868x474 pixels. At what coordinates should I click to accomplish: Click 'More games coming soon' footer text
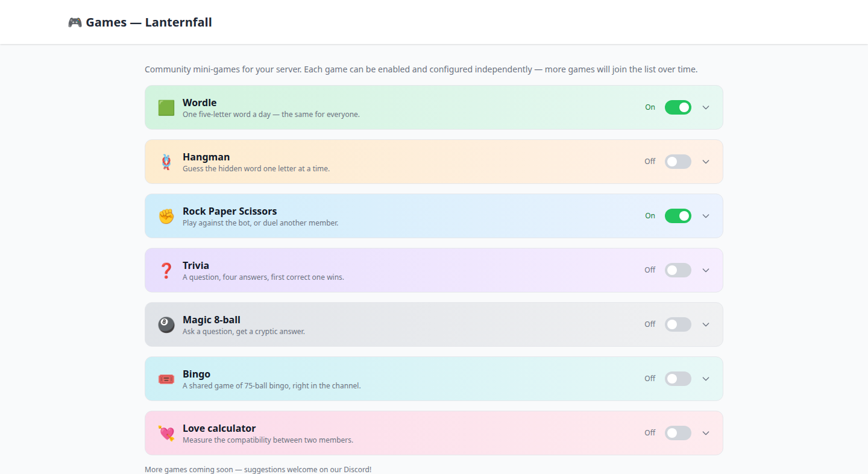tap(258, 469)
